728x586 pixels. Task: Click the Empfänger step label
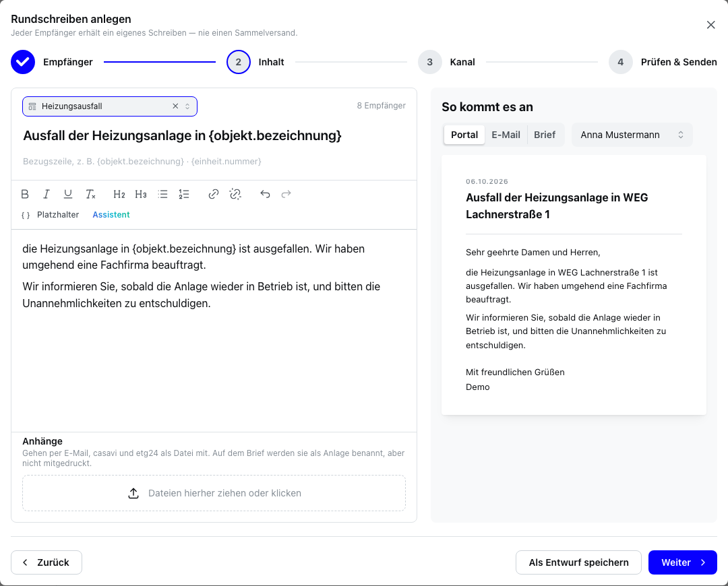point(68,62)
